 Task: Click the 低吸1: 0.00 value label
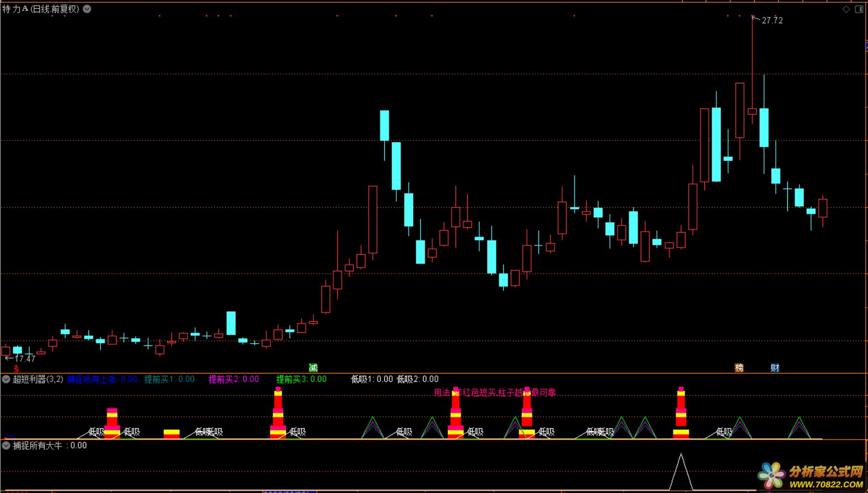pos(372,379)
